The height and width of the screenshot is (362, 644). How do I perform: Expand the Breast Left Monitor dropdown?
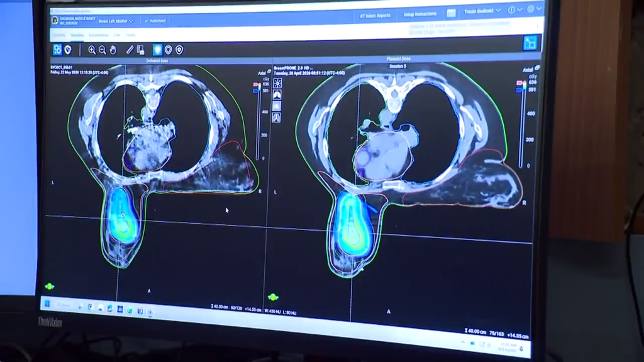(116, 21)
